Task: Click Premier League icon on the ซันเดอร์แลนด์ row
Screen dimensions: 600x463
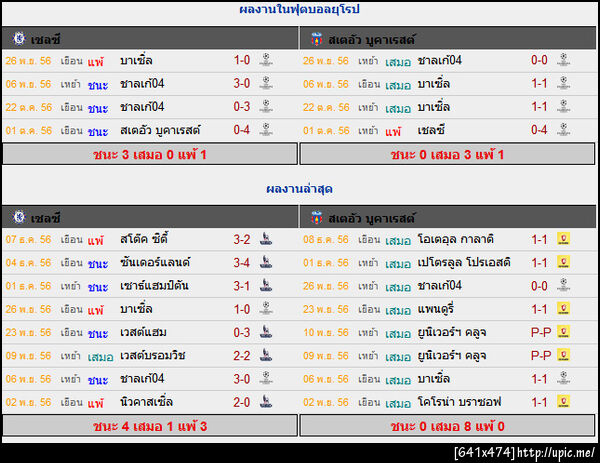Action: (x=266, y=262)
